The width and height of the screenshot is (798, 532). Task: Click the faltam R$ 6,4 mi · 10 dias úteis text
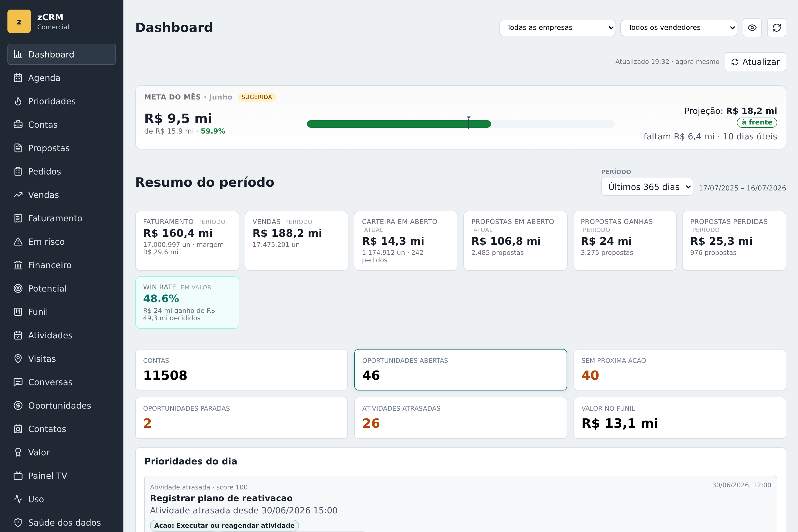point(710,136)
